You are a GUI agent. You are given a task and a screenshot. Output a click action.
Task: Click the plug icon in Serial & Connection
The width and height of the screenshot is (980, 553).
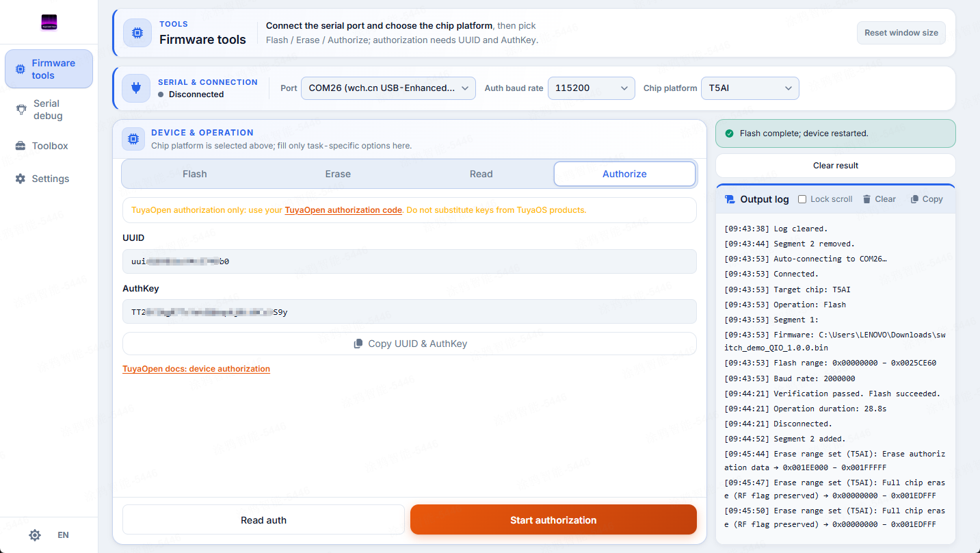point(136,88)
